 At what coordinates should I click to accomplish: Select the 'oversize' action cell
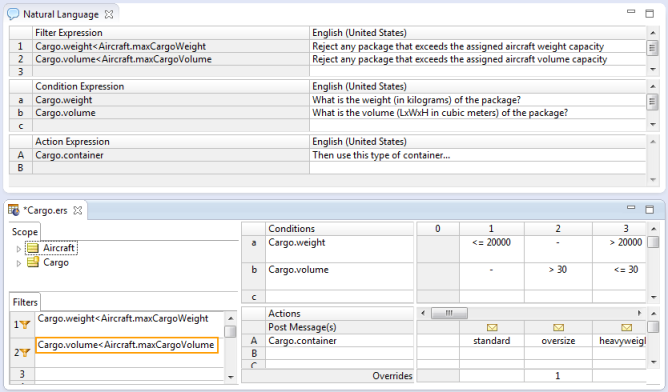coord(558,341)
